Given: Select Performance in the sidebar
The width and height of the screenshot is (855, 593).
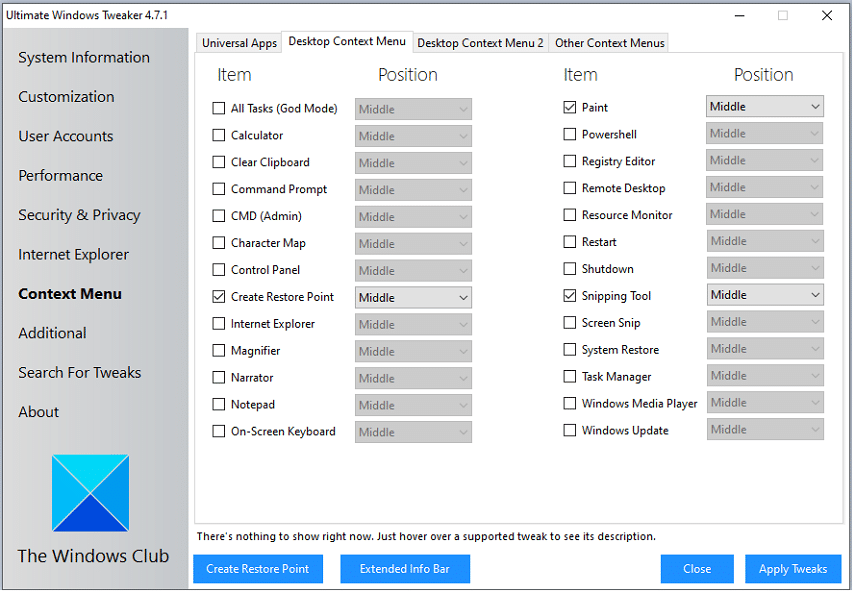Looking at the screenshot, I should [61, 176].
